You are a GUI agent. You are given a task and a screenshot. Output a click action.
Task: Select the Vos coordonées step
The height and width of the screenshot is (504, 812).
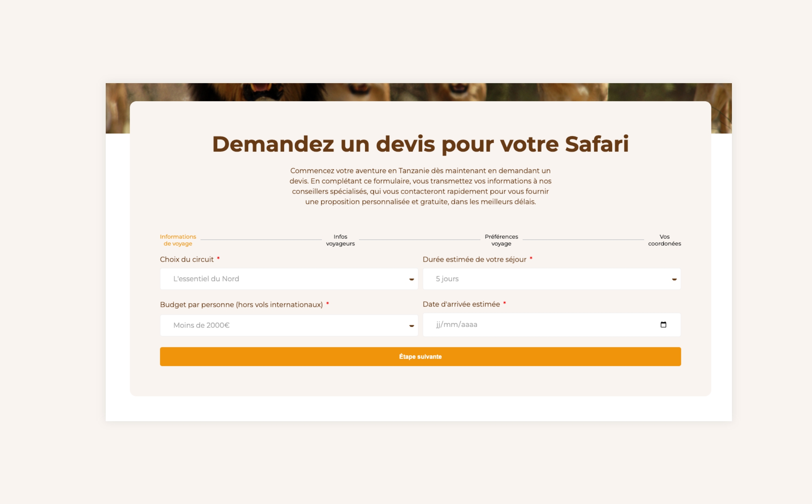[664, 240]
